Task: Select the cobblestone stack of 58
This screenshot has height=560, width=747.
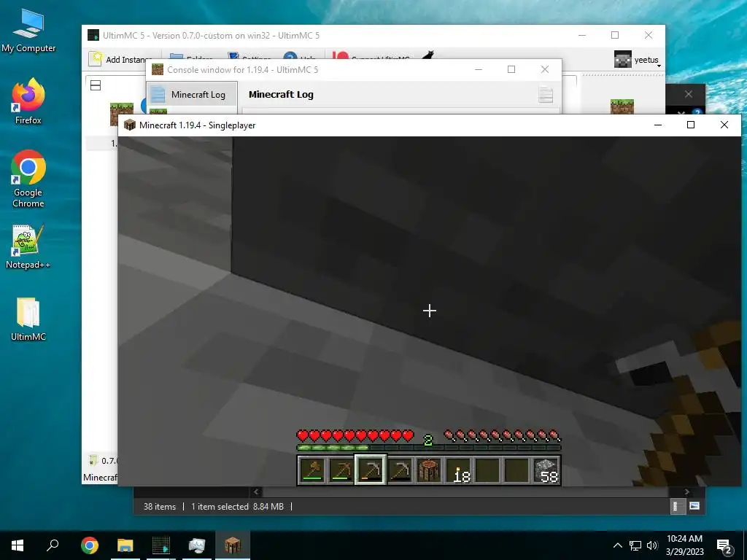Action: click(546, 470)
